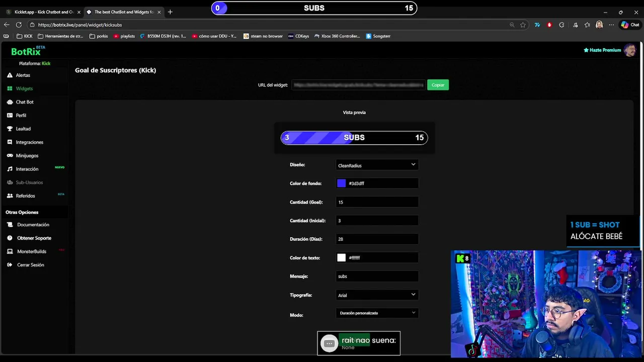Click the Cantidad (Goal) field with 15
644x362 pixels.
pos(377,202)
